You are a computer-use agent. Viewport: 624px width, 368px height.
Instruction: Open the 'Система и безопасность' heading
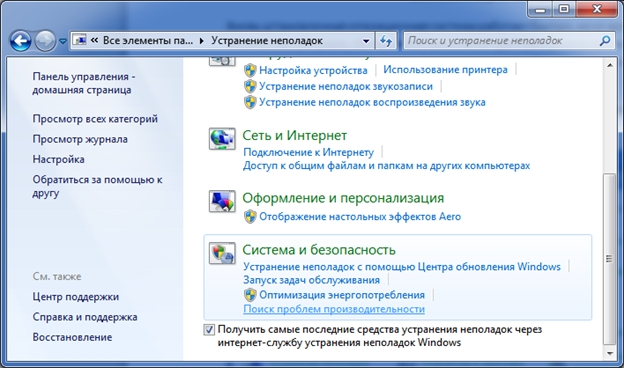(319, 250)
